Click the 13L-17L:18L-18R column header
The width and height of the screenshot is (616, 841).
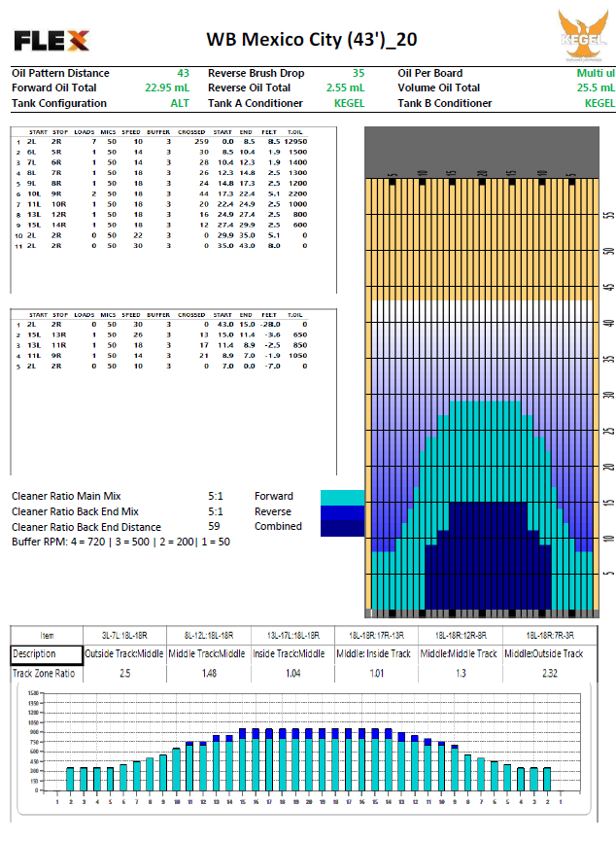pyautogui.click(x=292, y=636)
